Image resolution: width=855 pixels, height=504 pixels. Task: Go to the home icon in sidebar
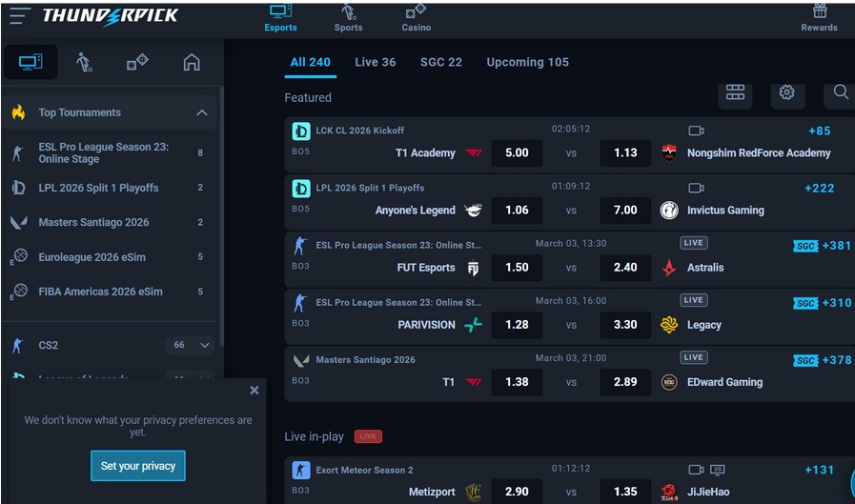pos(192,62)
